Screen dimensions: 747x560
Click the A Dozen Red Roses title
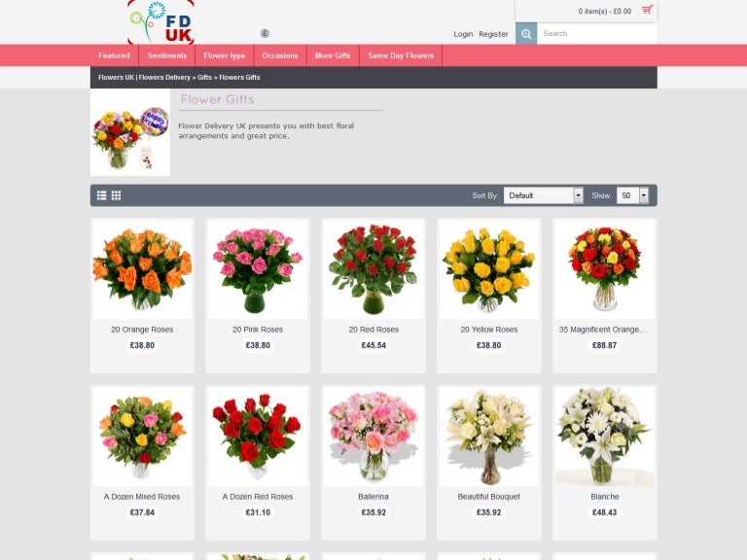pos(258,497)
